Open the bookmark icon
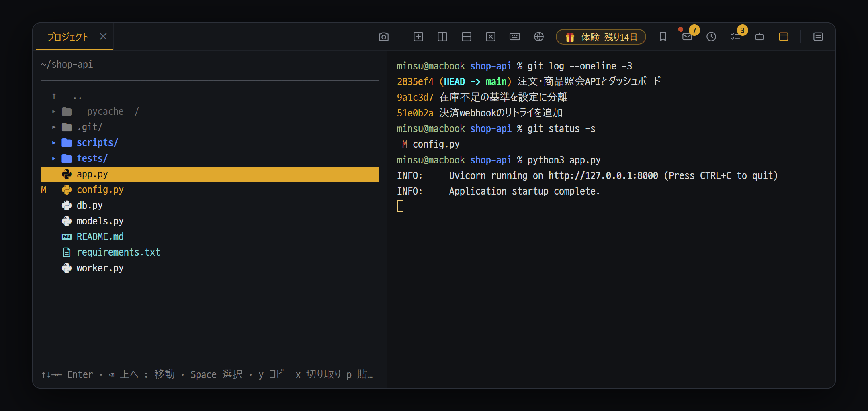Screen dimensions: 868x411 tap(663, 37)
